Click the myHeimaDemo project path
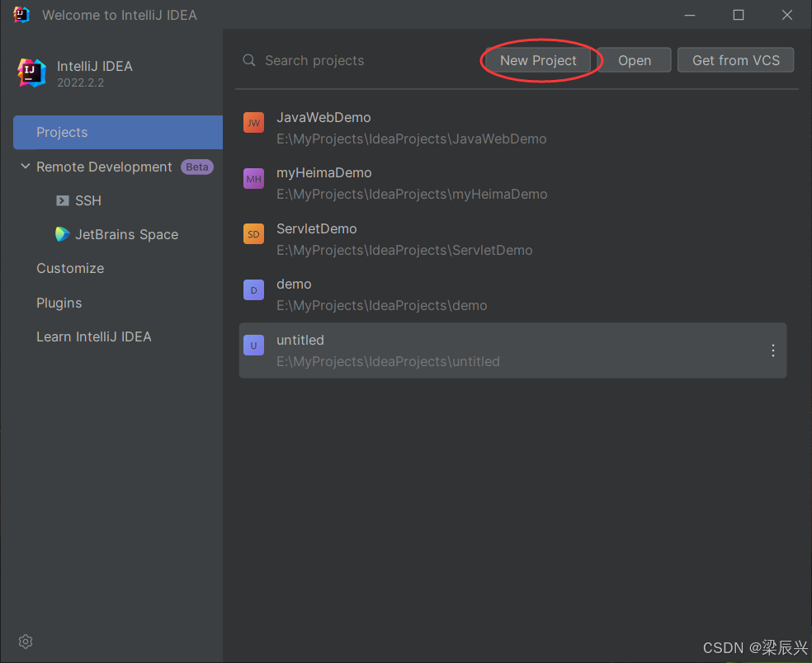Image resolution: width=812 pixels, height=663 pixels. (x=412, y=194)
